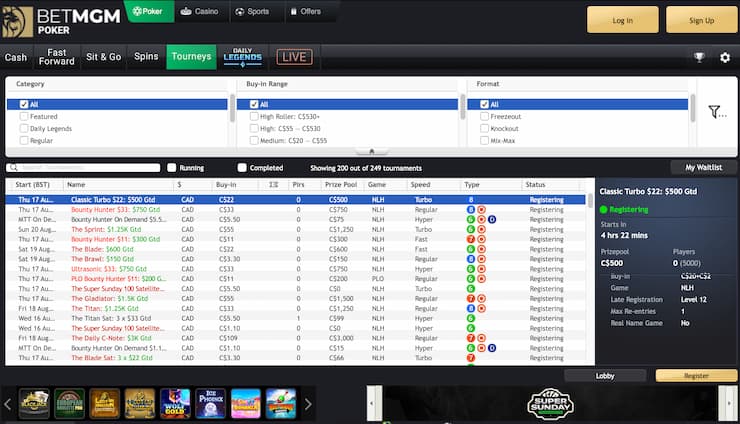Launch the European Roulette Pro thumbnail
Screen dimensions: 740x424
69,404
